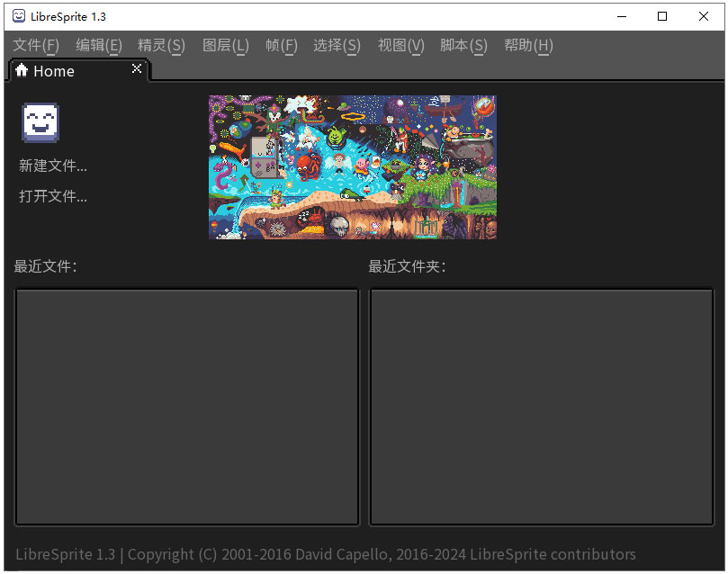The image size is (728, 574).
Task: Open the 图层(L) menu
Action: tap(226, 46)
